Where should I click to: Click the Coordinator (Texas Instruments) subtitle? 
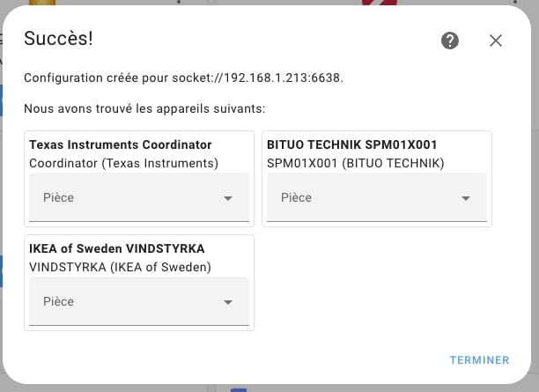(x=123, y=163)
